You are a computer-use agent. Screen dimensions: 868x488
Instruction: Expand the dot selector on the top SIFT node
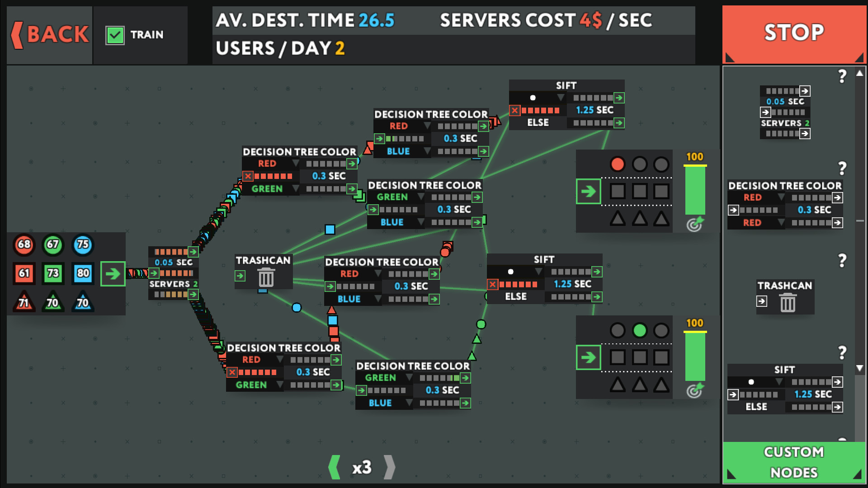pos(561,98)
